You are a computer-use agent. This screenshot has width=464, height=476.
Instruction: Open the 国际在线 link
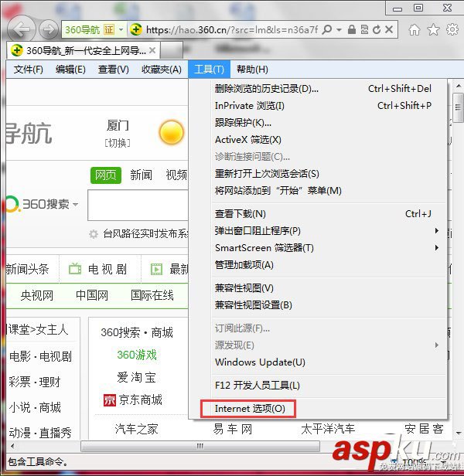(152, 295)
